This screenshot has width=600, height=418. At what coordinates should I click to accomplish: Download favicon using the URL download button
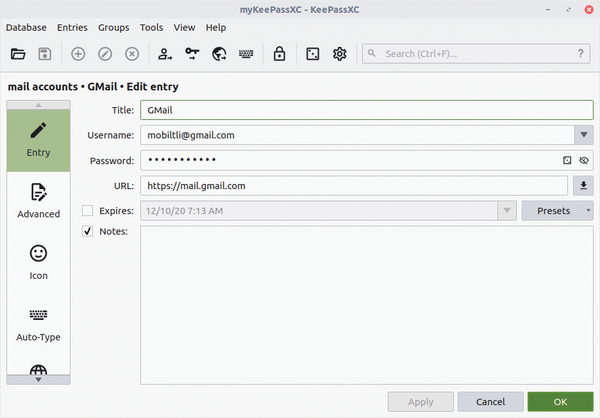[x=583, y=186]
